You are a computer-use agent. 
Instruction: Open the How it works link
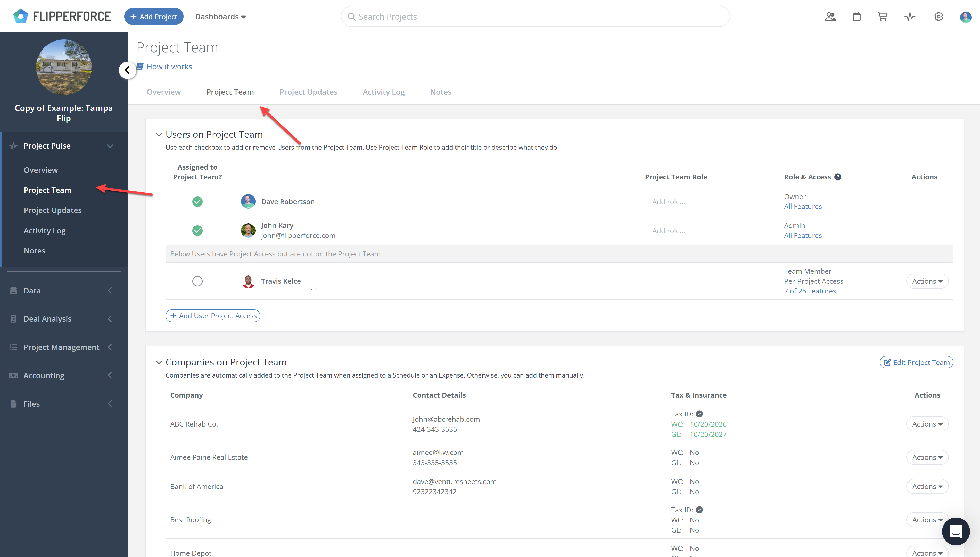coord(169,67)
